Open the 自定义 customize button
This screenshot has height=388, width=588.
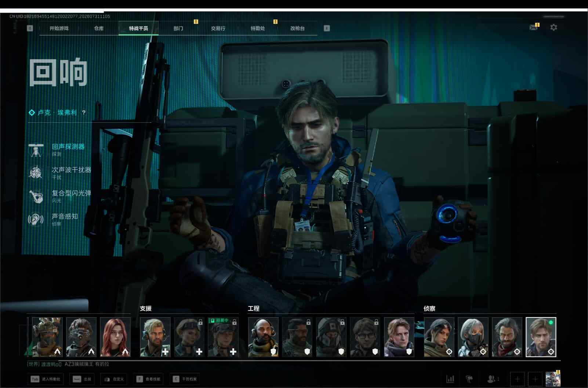[x=114, y=379]
